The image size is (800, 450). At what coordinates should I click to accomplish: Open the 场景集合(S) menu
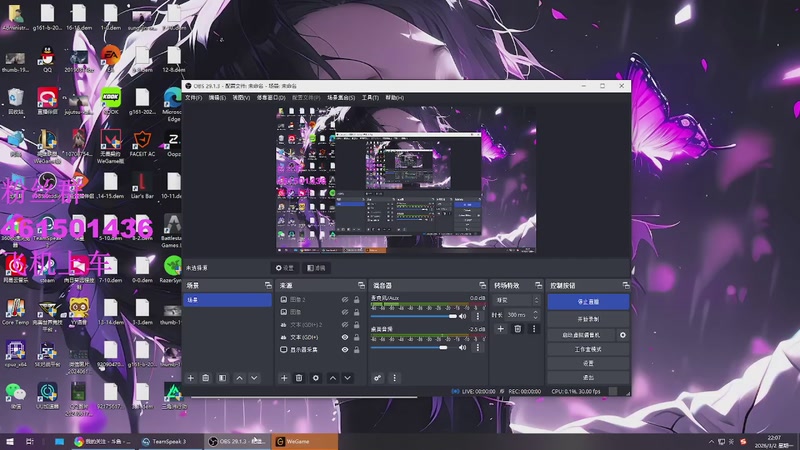341,97
